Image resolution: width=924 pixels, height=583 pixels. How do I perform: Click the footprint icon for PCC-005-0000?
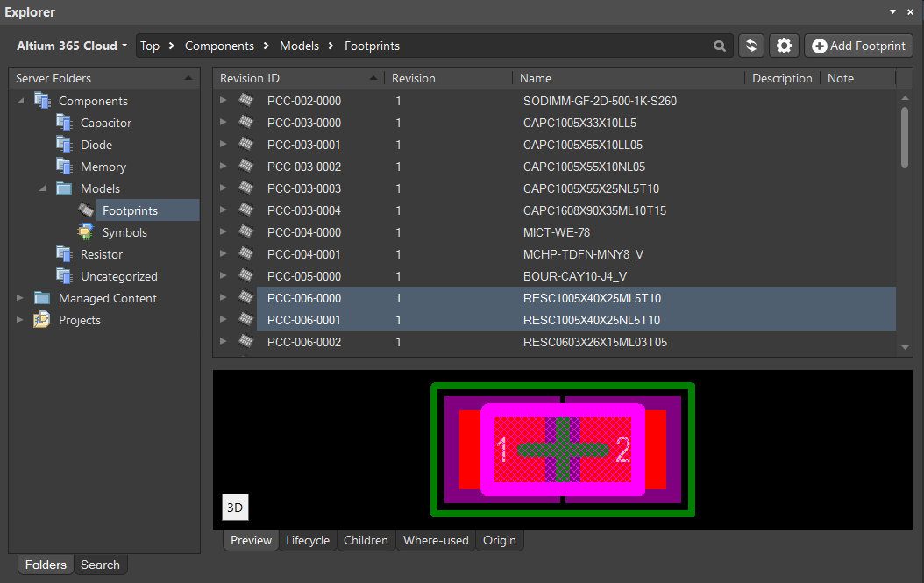coord(246,276)
